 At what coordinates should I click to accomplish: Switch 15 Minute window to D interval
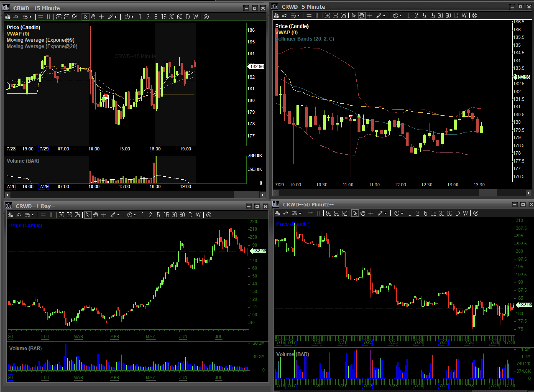(188, 17)
